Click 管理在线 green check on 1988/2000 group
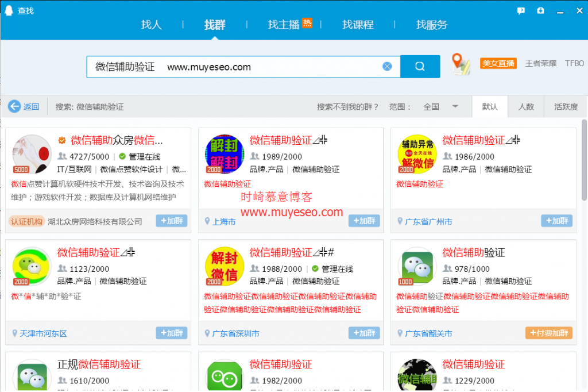Viewport: 588px width, 392px height. (315, 268)
